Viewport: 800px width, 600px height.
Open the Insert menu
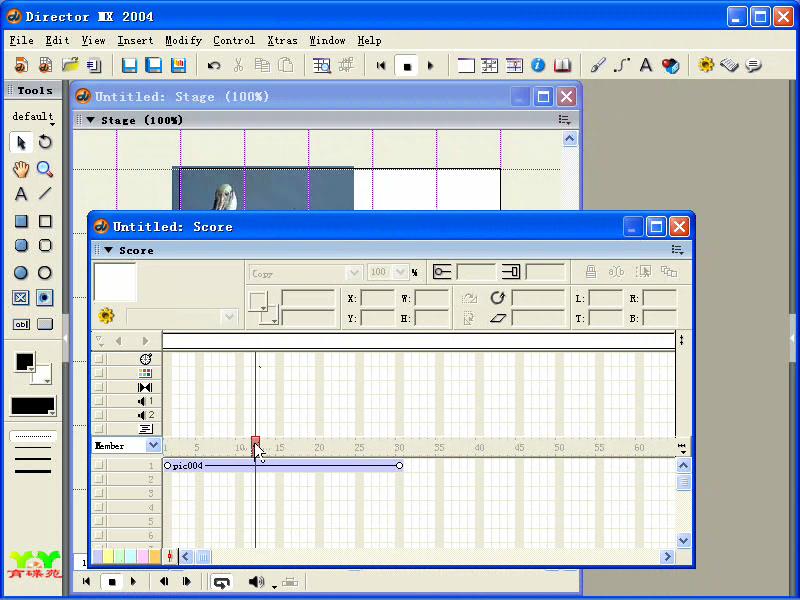click(135, 40)
